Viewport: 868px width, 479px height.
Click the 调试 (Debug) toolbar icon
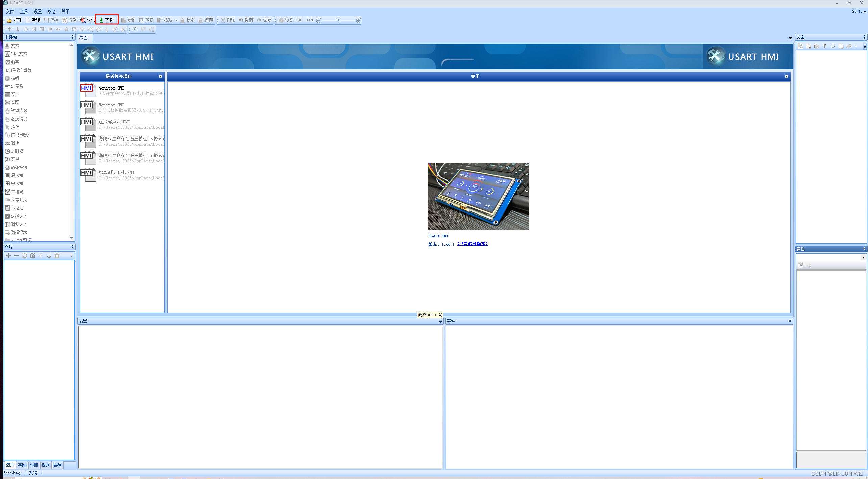(x=83, y=20)
